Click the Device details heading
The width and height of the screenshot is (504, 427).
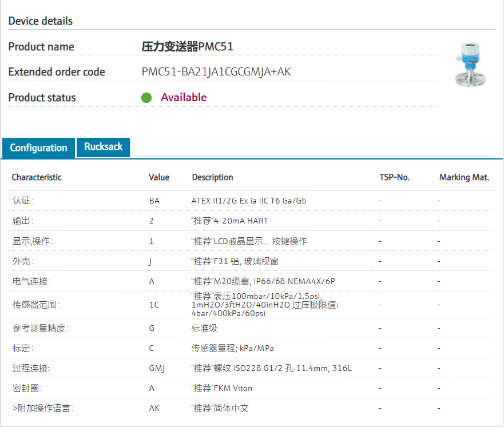41,21
